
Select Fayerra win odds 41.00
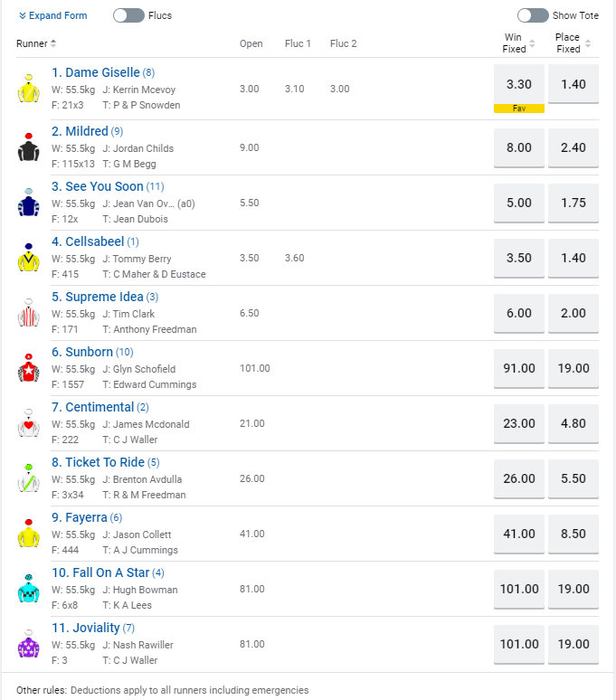click(x=518, y=534)
